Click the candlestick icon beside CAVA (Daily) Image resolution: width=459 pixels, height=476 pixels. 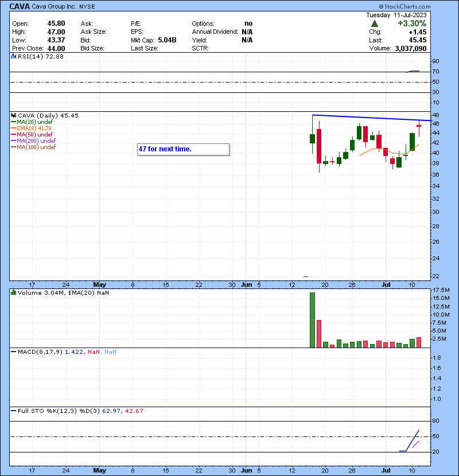click(13, 115)
